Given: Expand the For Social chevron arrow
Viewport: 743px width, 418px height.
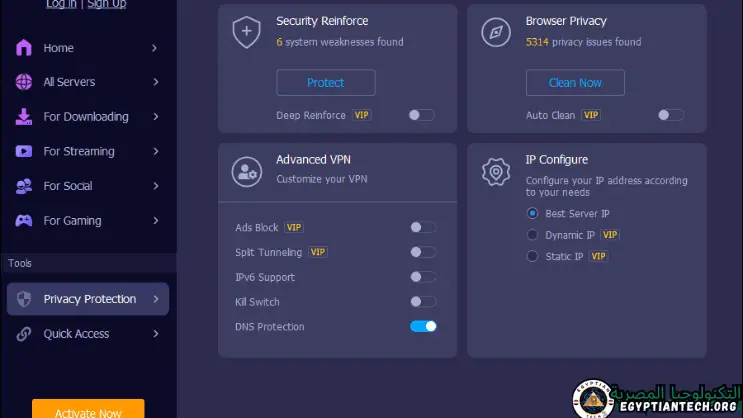Looking at the screenshot, I should pos(156,186).
